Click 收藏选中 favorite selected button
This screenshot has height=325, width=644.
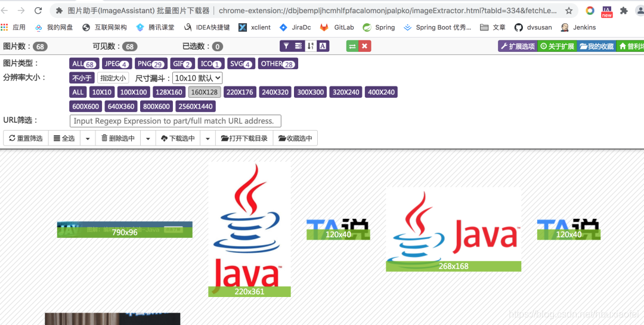click(295, 138)
